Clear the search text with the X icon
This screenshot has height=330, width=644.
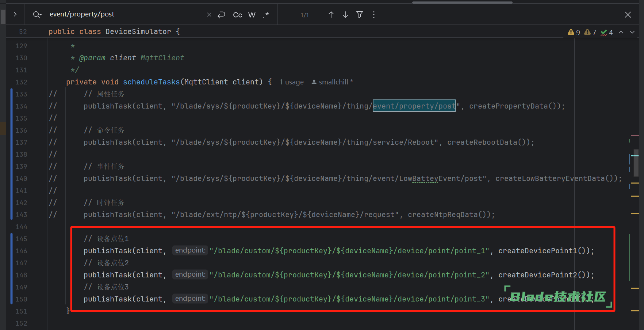tap(209, 15)
